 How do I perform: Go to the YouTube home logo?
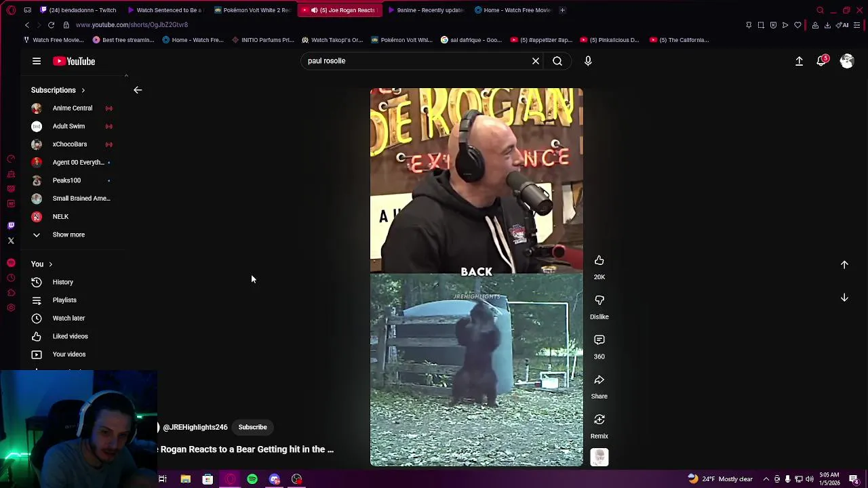pos(74,61)
